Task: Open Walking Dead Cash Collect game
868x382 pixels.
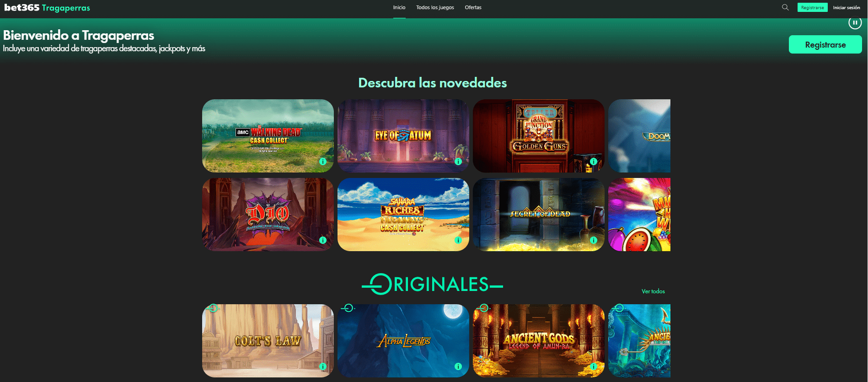Action: (268, 136)
